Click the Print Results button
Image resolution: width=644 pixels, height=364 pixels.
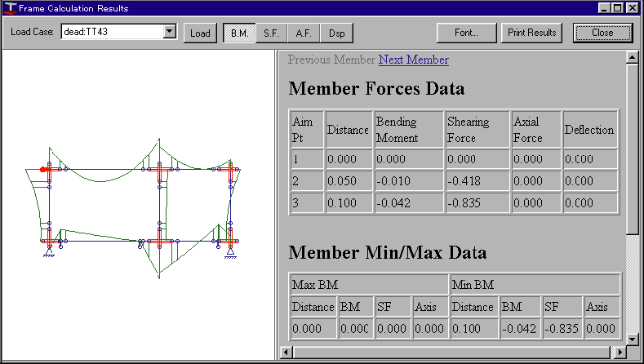(531, 33)
